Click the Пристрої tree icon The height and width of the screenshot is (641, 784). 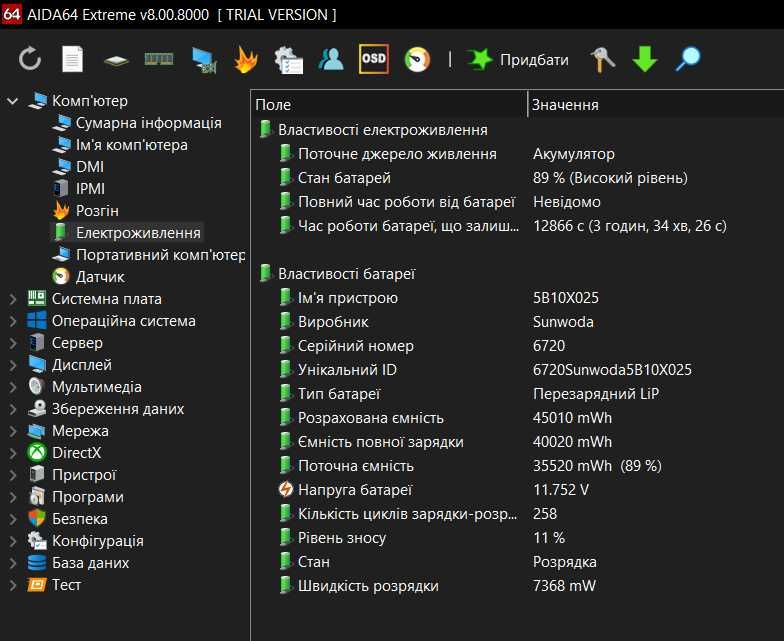click(x=37, y=474)
